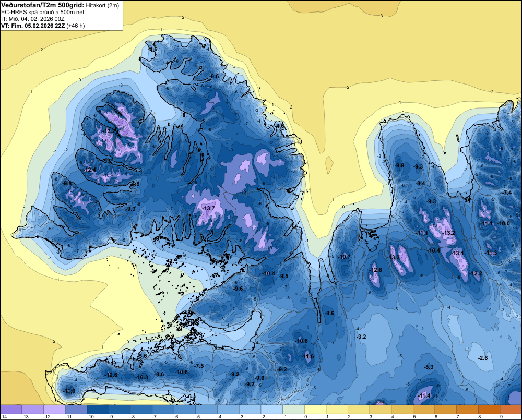
Task: Click the -11.3 temperature label
Action: click(491, 253)
